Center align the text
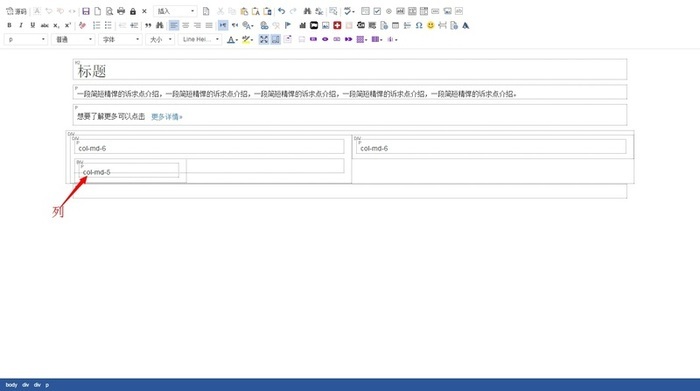 186,25
